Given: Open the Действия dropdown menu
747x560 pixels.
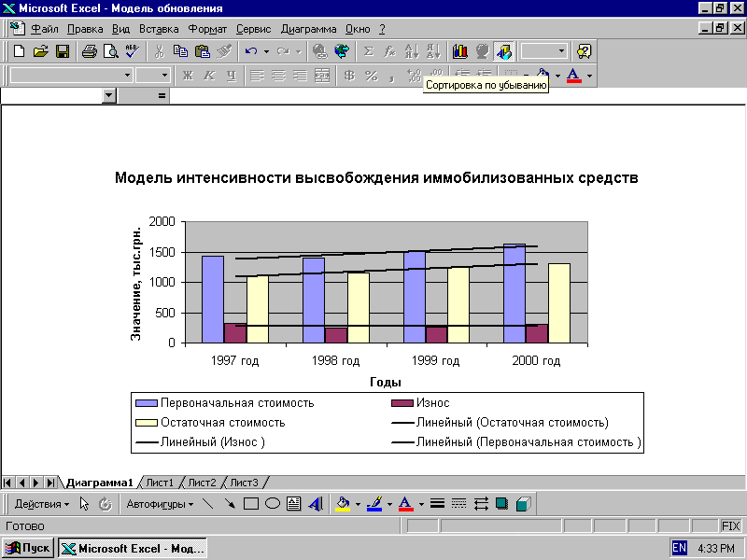Looking at the screenshot, I should click(40, 504).
